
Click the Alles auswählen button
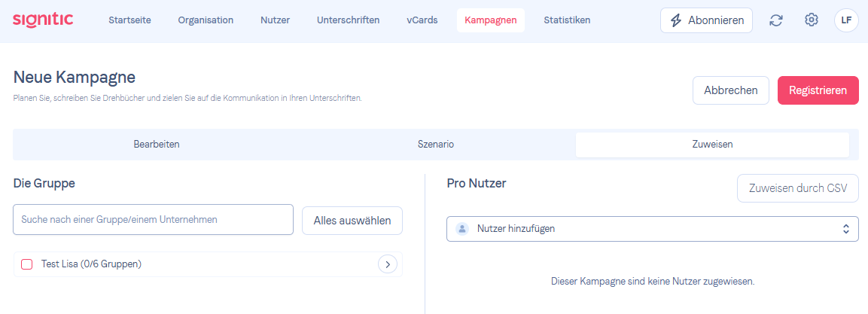(x=352, y=221)
